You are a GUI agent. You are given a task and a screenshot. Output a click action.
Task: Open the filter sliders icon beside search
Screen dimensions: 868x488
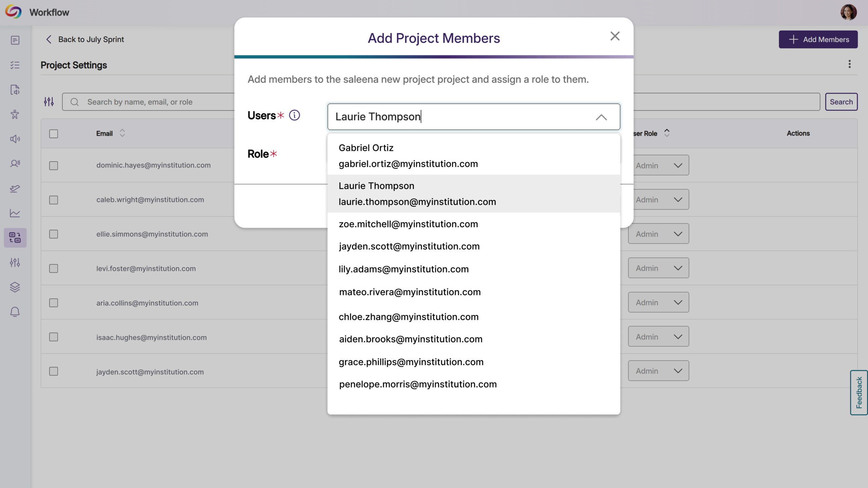(49, 102)
